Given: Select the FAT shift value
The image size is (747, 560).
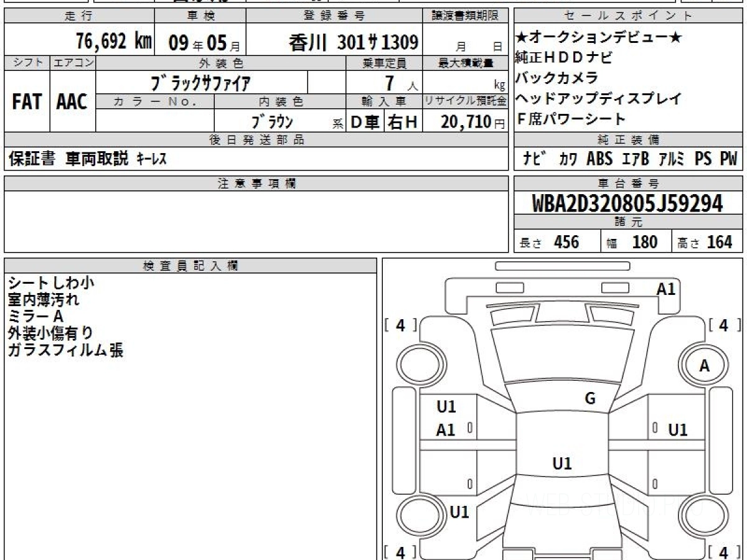Looking at the screenshot, I should point(27,102).
